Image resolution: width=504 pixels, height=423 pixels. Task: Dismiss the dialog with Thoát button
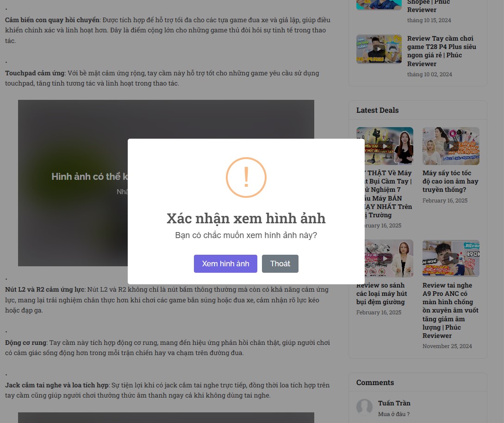point(280,264)
